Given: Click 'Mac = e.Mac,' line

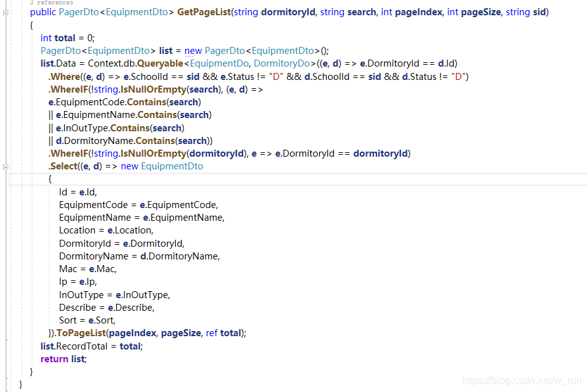Looking at the screenshot, I should pyautogui.click(x=88, y=269).
